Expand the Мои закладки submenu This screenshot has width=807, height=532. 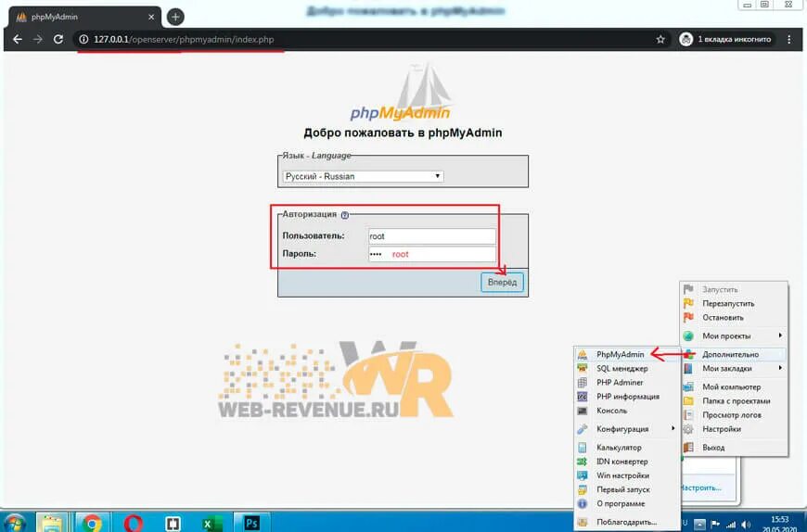734,368
